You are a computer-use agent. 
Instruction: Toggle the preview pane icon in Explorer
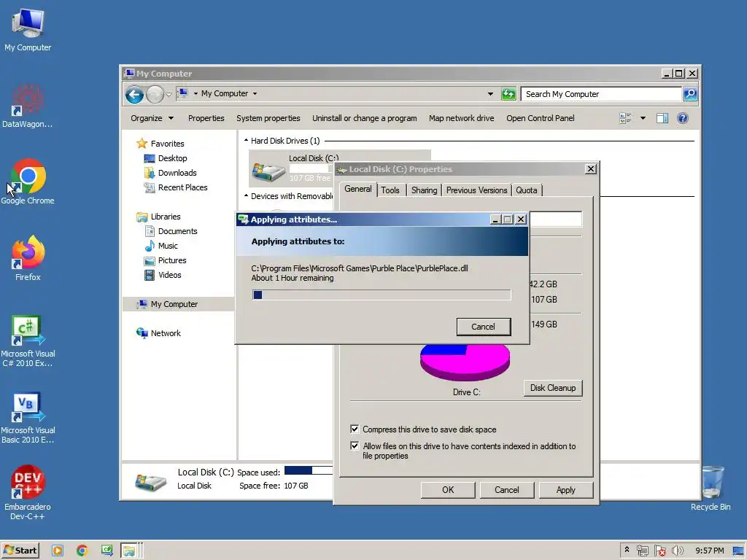coord(662,118)
